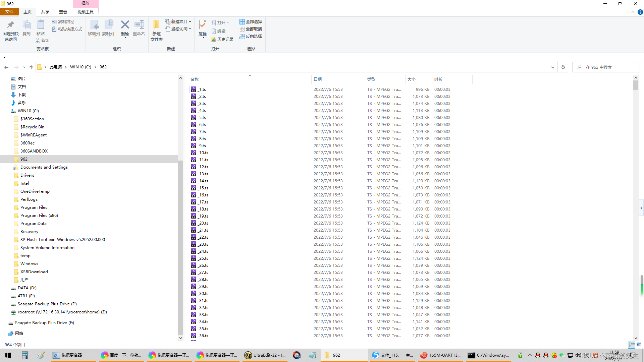Click the Paste (粘贴) clipboard icon
The height and width of the screenshot is (362, 644).
click(41, 27)
